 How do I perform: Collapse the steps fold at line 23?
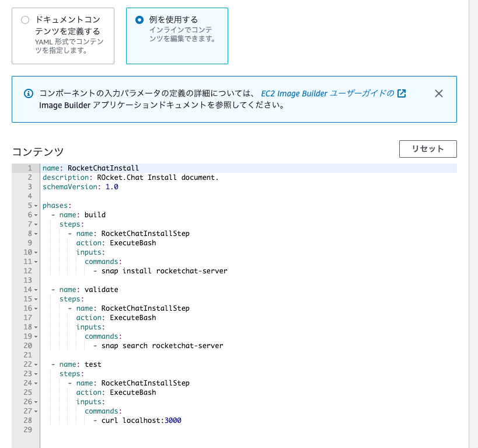coord(36,374)
